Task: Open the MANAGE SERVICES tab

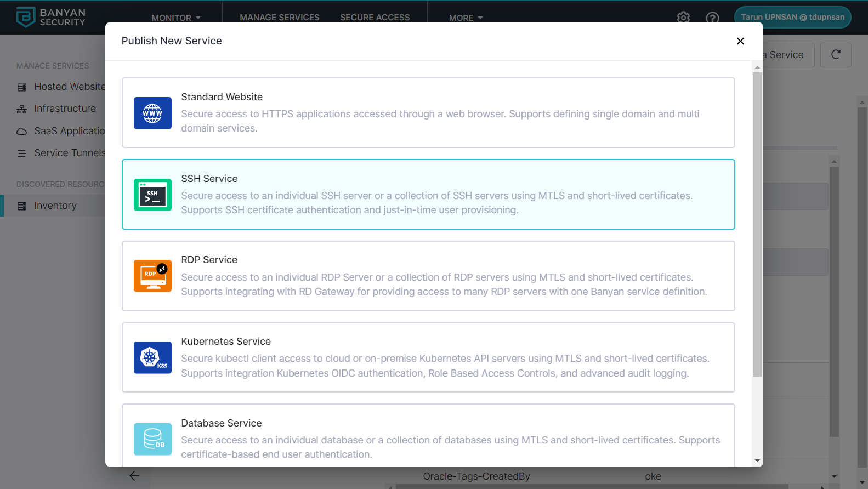Action: point(280,18)
